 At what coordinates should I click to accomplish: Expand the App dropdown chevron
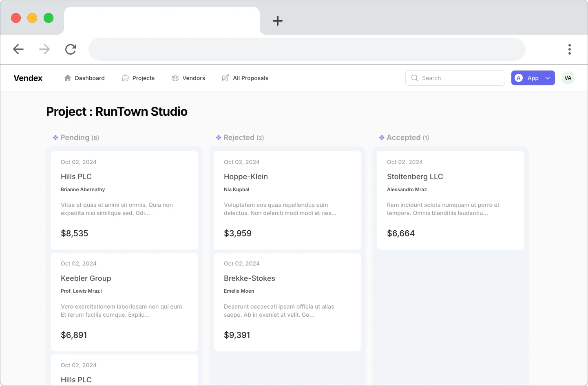(548, 78)
